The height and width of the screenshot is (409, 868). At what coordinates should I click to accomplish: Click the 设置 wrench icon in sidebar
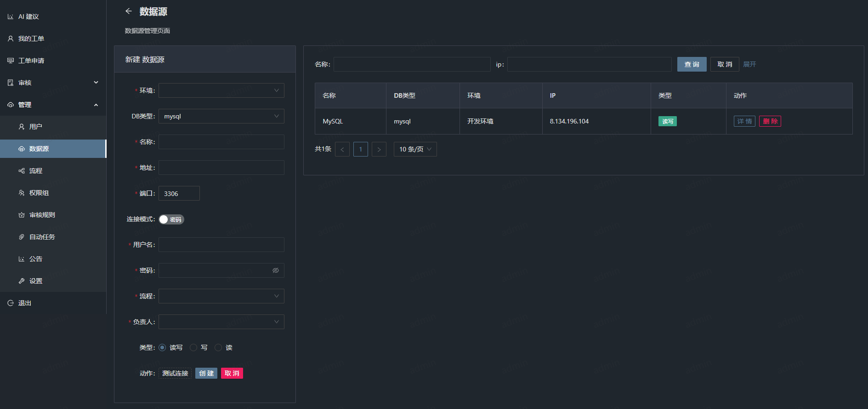[22, 281]
